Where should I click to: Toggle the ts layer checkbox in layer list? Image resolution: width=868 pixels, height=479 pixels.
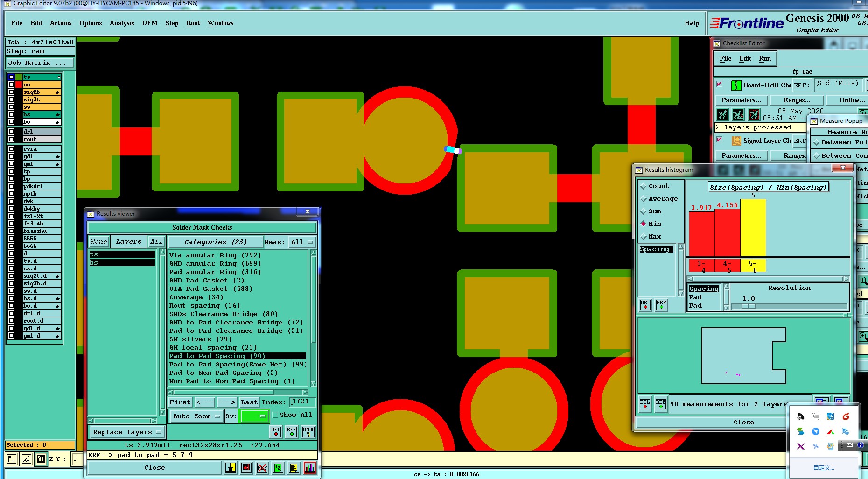coord(11,77)
